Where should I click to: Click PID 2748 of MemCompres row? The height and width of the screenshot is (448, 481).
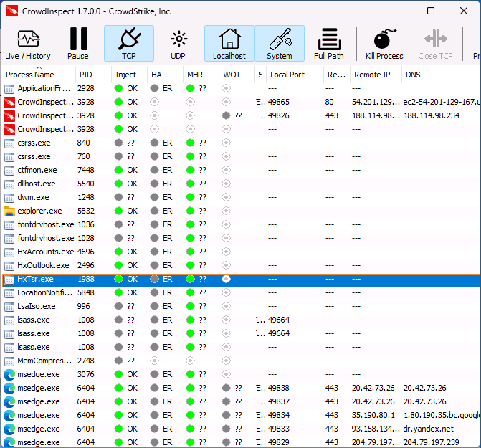point(85,361)
